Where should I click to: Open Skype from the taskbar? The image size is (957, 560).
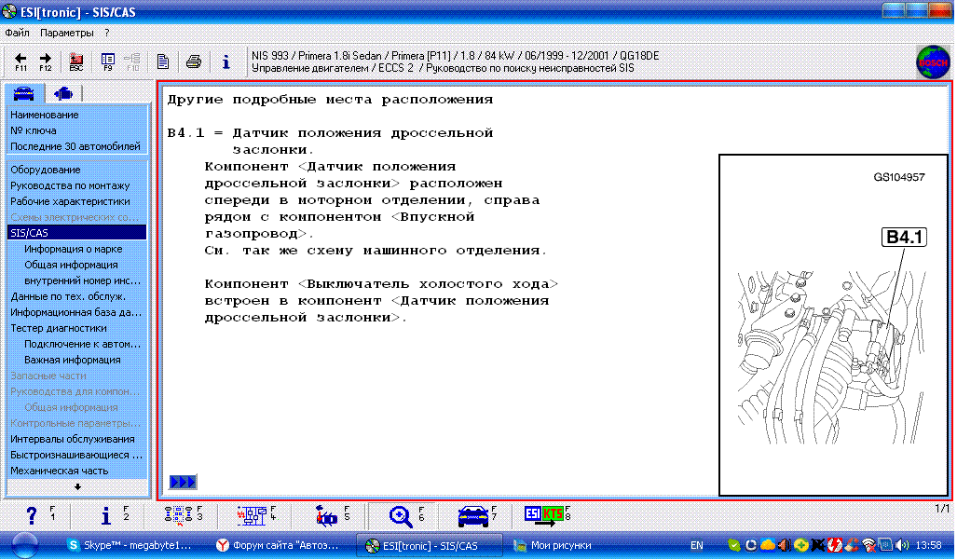(129, 545)
